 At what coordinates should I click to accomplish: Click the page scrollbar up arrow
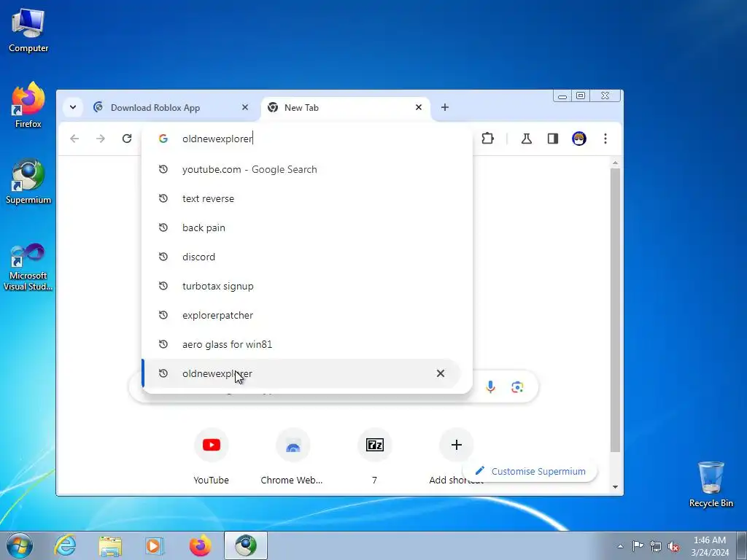[x=615, y=163]
